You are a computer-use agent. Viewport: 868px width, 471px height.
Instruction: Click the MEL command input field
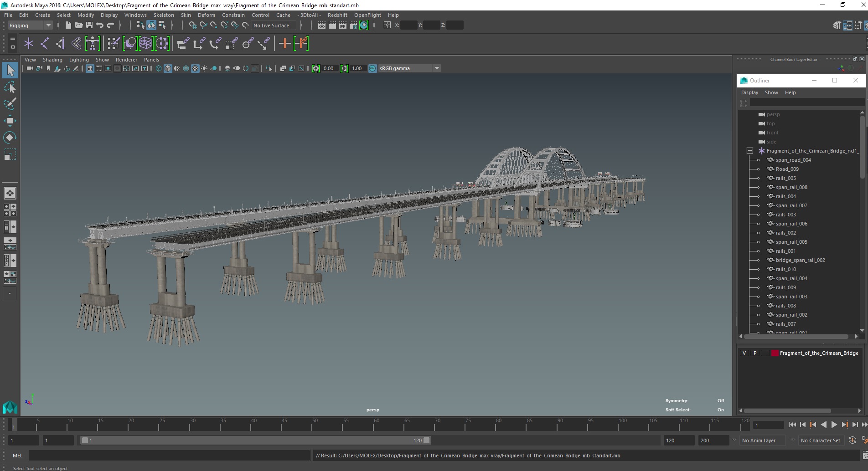[x=169, y=456]
